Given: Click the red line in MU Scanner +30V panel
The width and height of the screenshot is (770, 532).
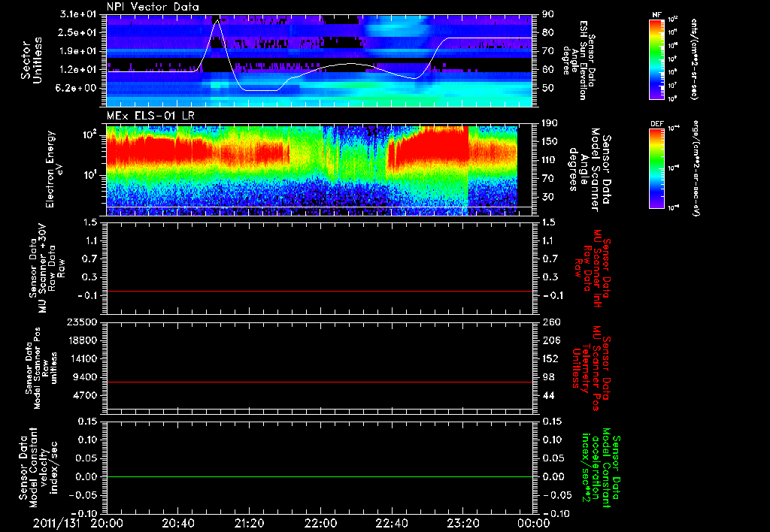Looking at the screenshot, I should coord(319,291).
